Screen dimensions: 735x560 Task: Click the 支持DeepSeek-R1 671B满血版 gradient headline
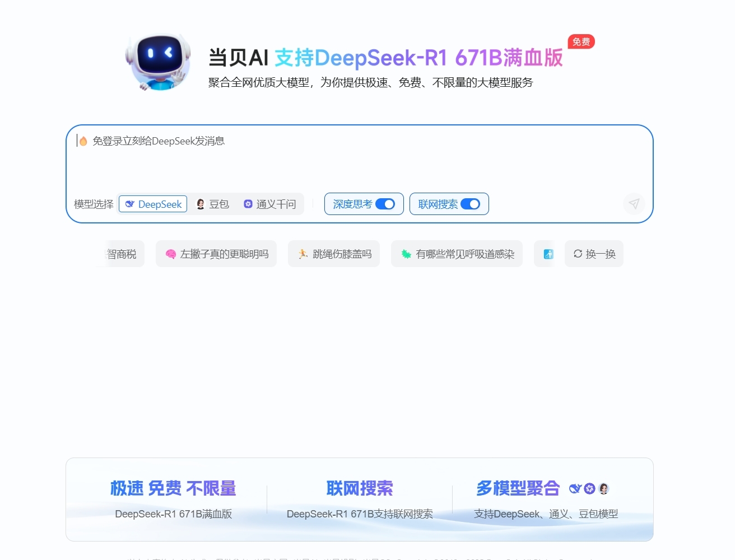click(418, 58)
